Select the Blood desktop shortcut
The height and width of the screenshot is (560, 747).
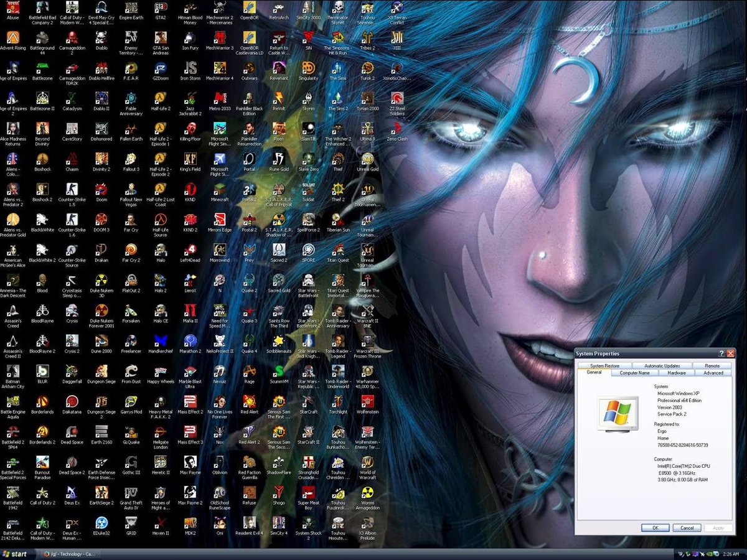coord(42,284)
